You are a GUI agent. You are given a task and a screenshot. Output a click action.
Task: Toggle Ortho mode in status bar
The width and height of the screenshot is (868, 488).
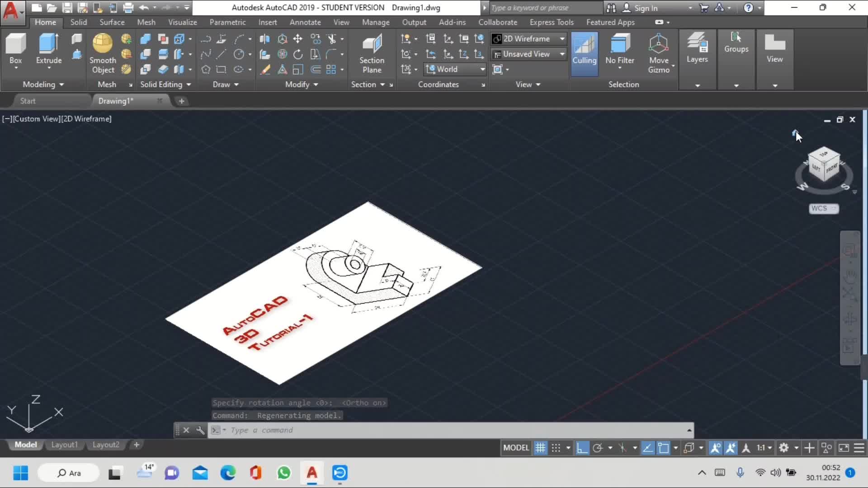coord(582,448)
